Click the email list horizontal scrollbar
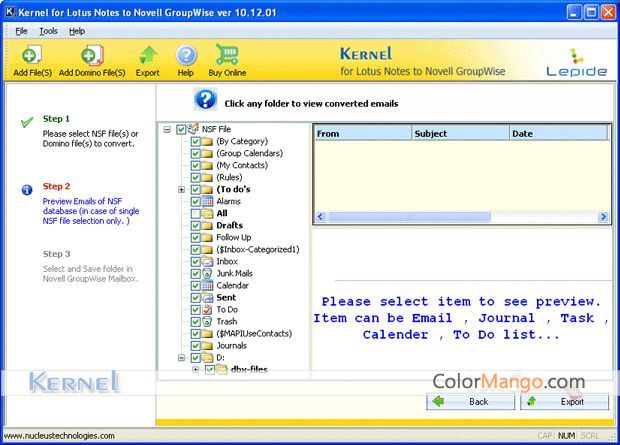Screen dimensions: 620x445 point(460,217)
